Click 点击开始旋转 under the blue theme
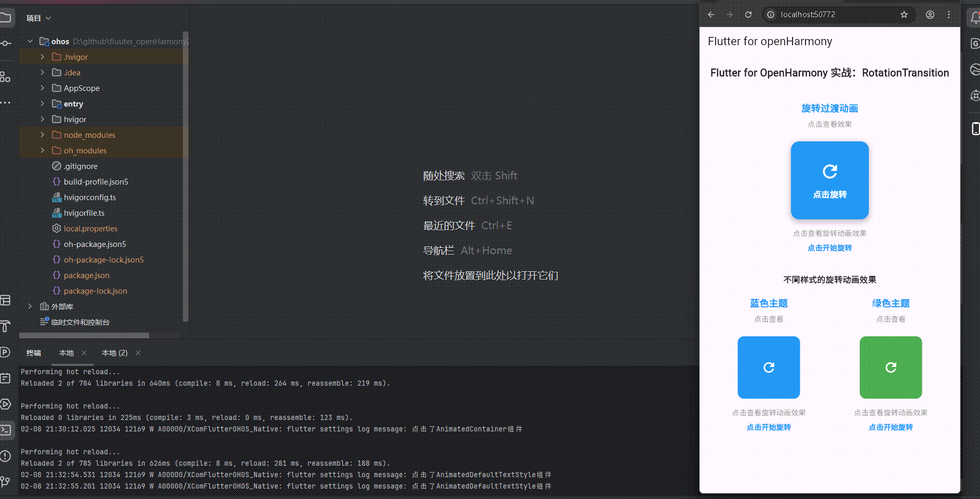 coord(769,427)
